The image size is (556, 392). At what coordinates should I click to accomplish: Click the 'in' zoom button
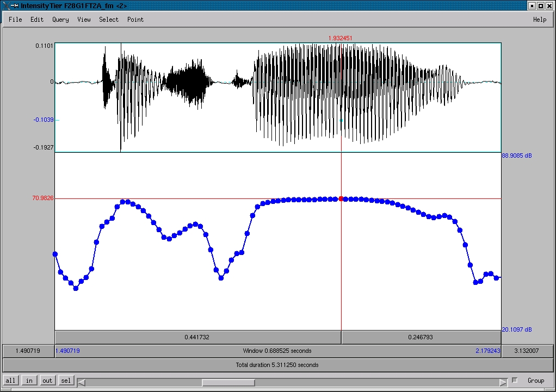tap(29, 381)
